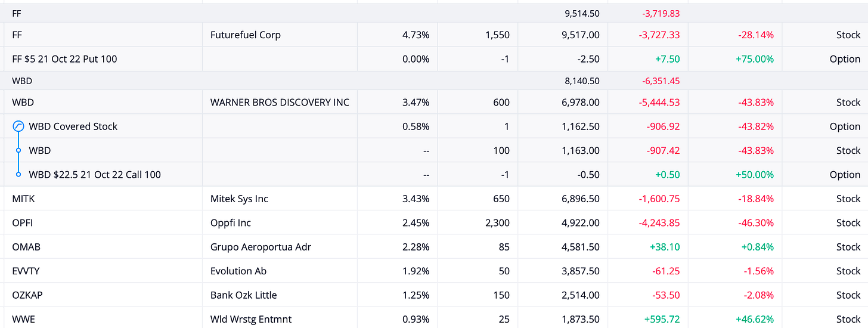This screenshot has width=868, height=328.
Task: Click the 1,873.50 market value
Action: (x=581, y=319)
